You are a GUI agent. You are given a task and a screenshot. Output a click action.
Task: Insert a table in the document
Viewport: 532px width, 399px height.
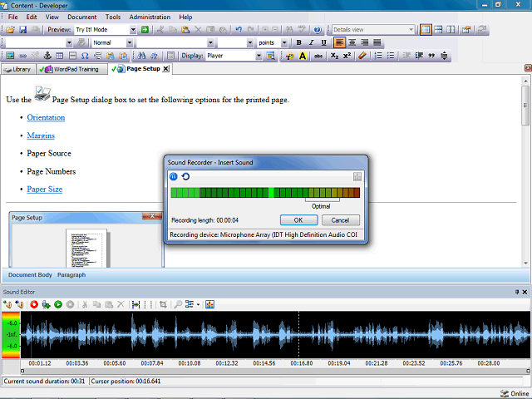pyautogui.click(x=60, y=56)
